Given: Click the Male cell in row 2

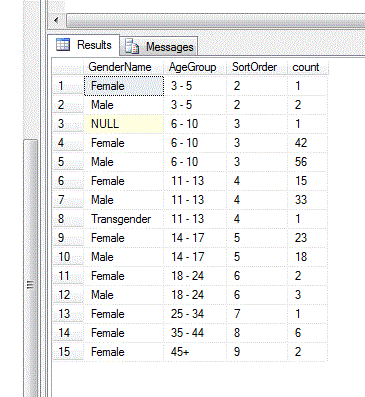Looking at the screenshot, I should 124,105.
